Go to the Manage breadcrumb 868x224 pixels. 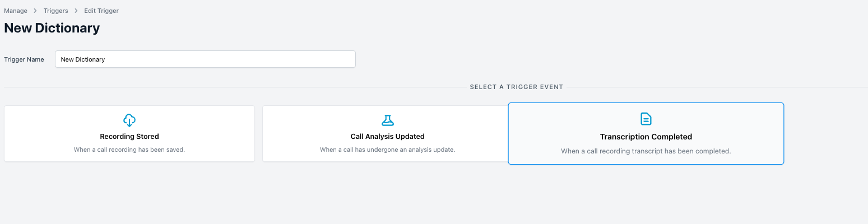tap(16, 11)
